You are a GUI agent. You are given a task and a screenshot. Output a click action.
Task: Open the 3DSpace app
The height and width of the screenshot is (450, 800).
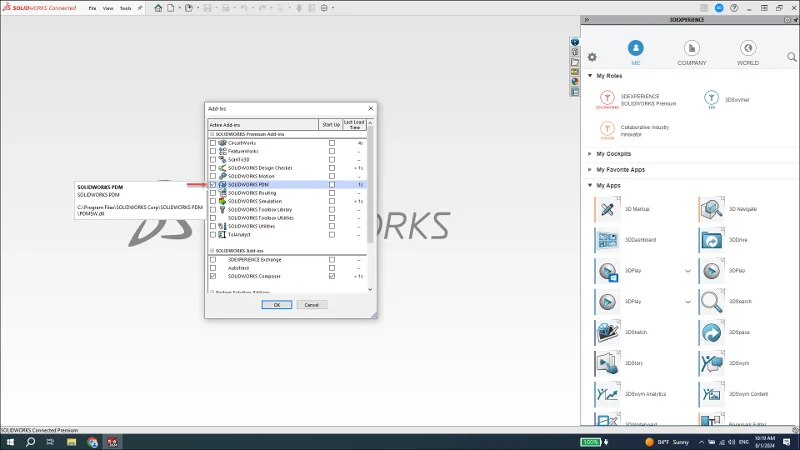(x=711, y=332)
